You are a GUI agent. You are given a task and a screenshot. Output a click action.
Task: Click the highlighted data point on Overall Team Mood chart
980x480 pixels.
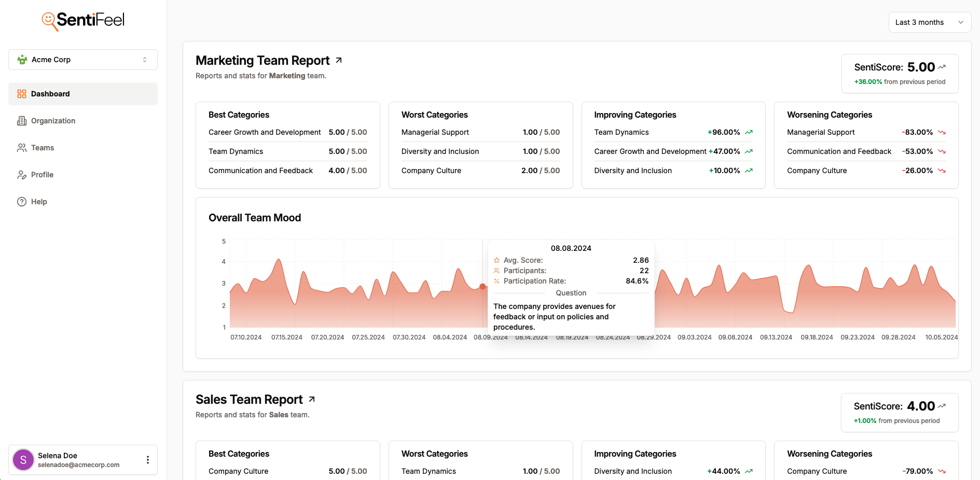(482, 286)
